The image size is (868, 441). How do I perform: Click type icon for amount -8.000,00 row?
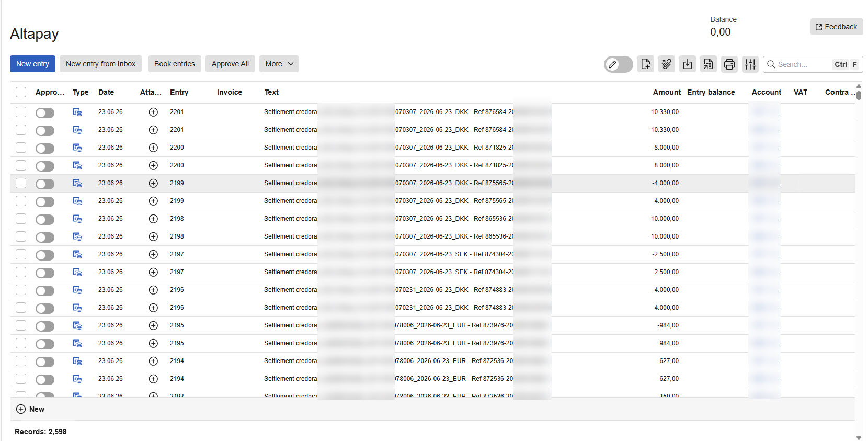click(x=77, y=148)
